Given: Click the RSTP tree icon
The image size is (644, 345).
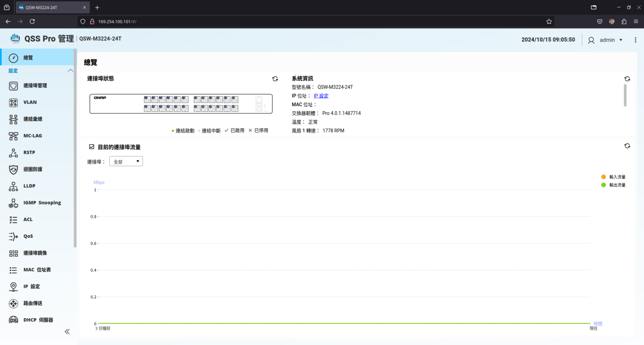Looking at the screenshot, I should [13, 153].
